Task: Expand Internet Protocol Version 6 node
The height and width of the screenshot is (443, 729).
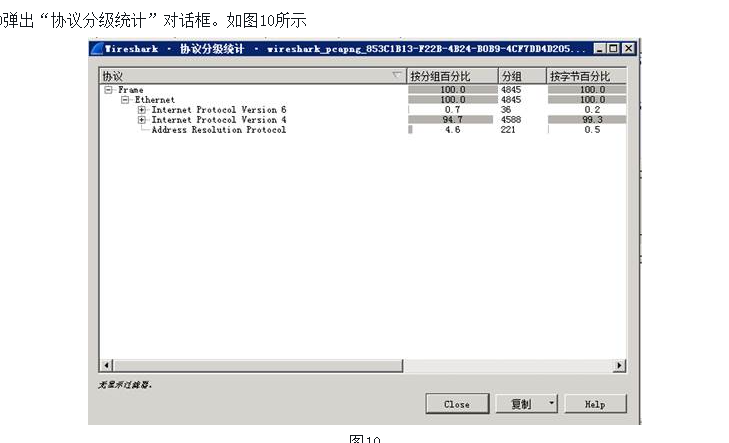Action: (142, 110)
